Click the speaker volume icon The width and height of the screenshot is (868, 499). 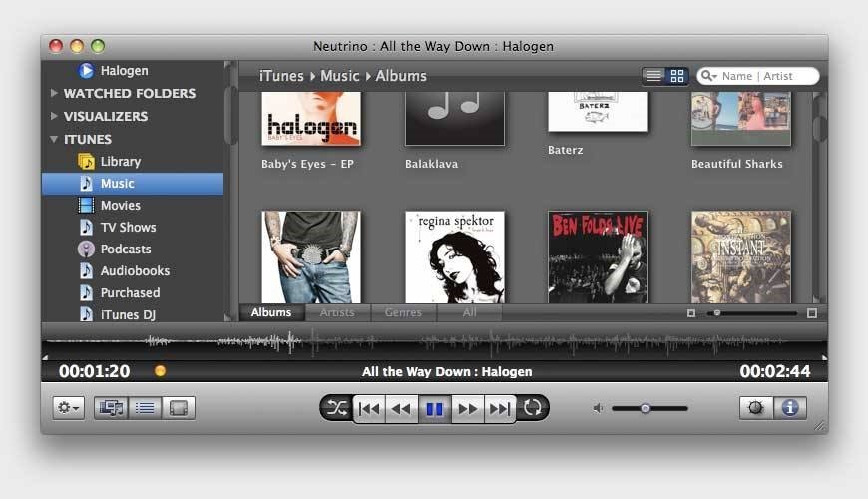click(598, 408)
